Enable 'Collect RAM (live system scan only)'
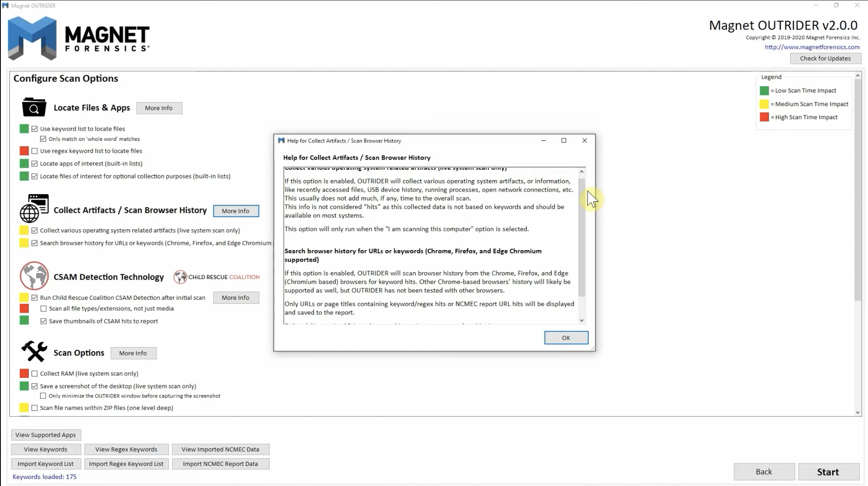Image resolution: width=868 pixels, height=486 pixels. pyautogui.click(x=34, y=373)
